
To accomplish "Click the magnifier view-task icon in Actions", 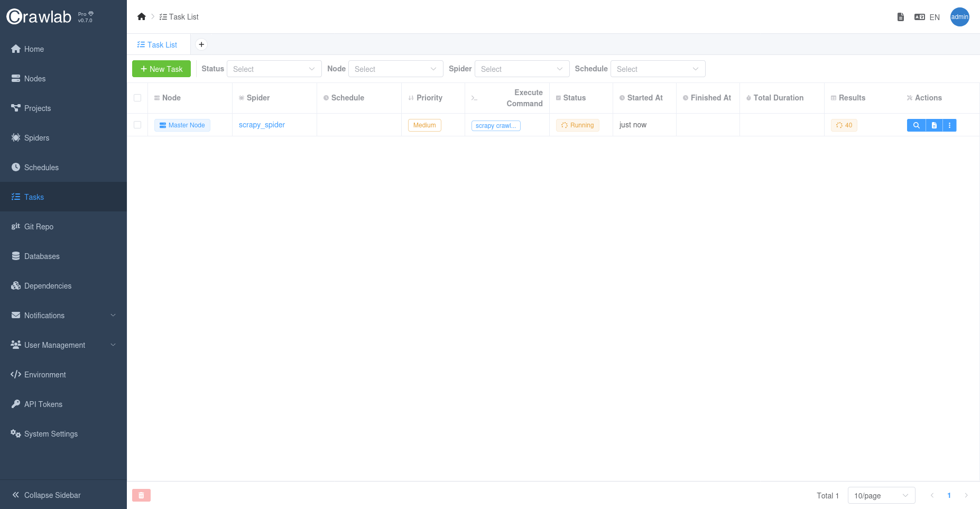I will click(916, 125).
